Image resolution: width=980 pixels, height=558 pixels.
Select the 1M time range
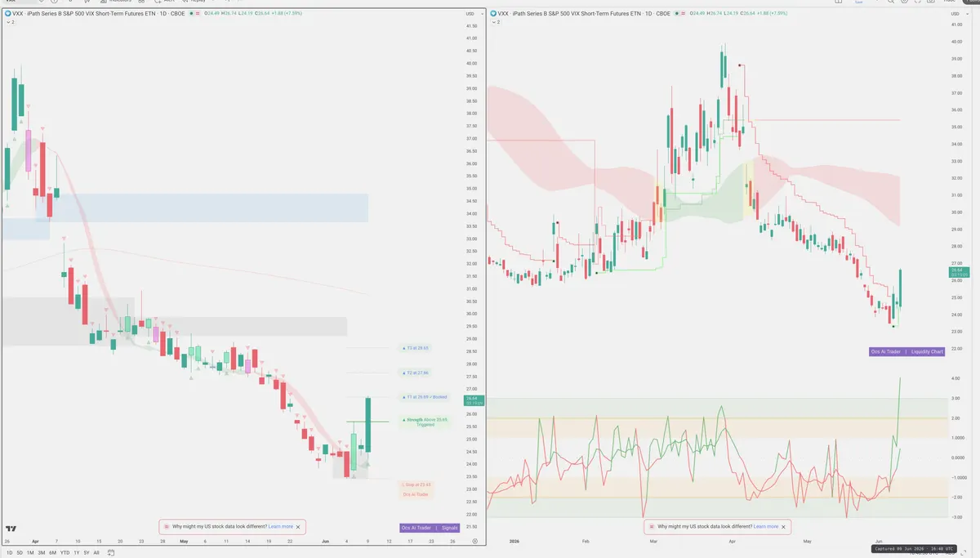(30, 553)
